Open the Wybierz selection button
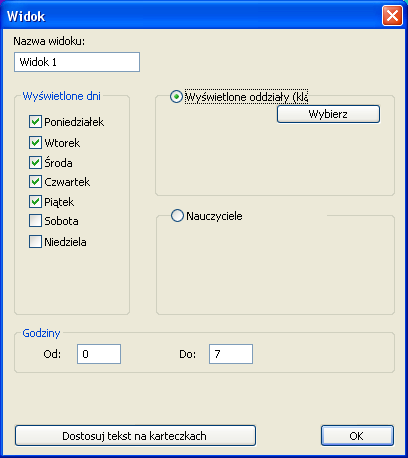The image size is (408, 458). click(328, 114)
